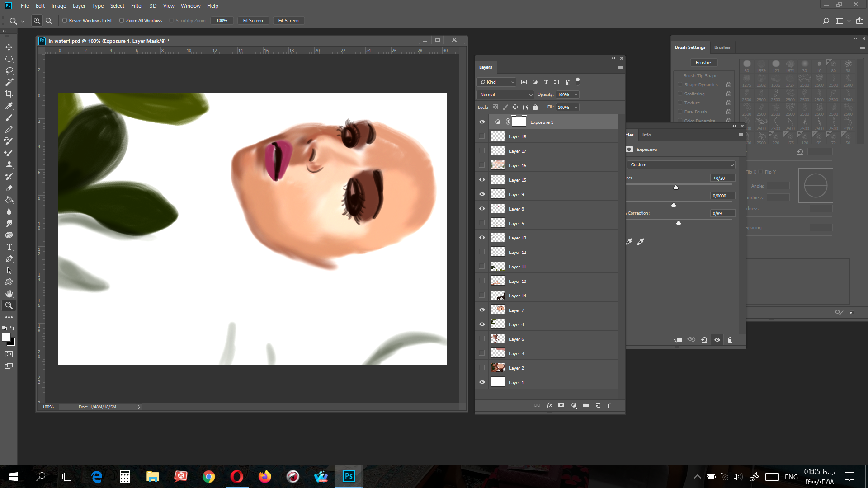Hide Layer 9 with eye icon
This screenshot has width=868, height=488.
click(x=482, y=194)
